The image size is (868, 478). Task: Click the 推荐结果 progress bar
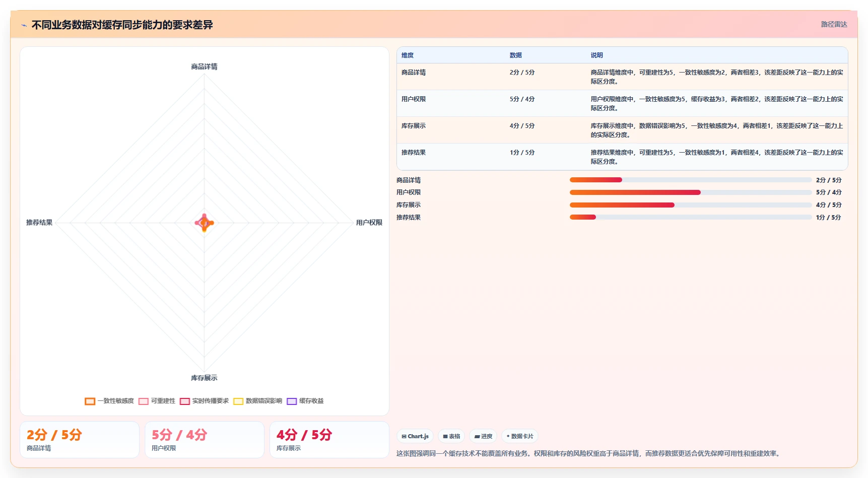[690, 217]
